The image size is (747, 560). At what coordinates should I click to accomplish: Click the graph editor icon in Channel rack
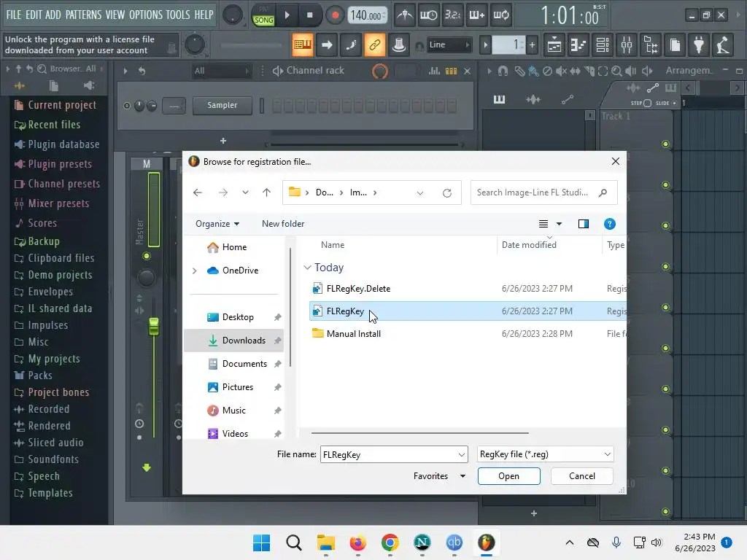coord(434,71)
